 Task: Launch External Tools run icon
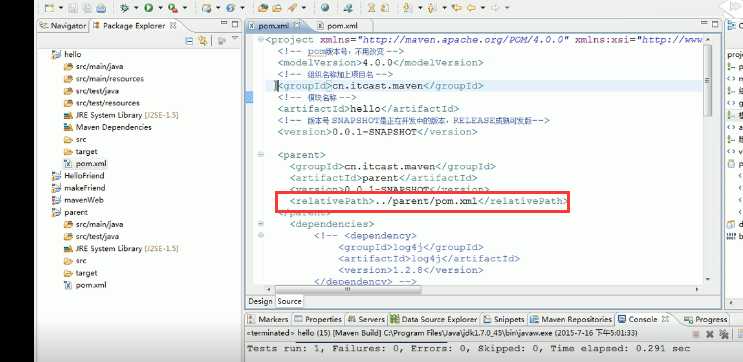pos(173,8)
